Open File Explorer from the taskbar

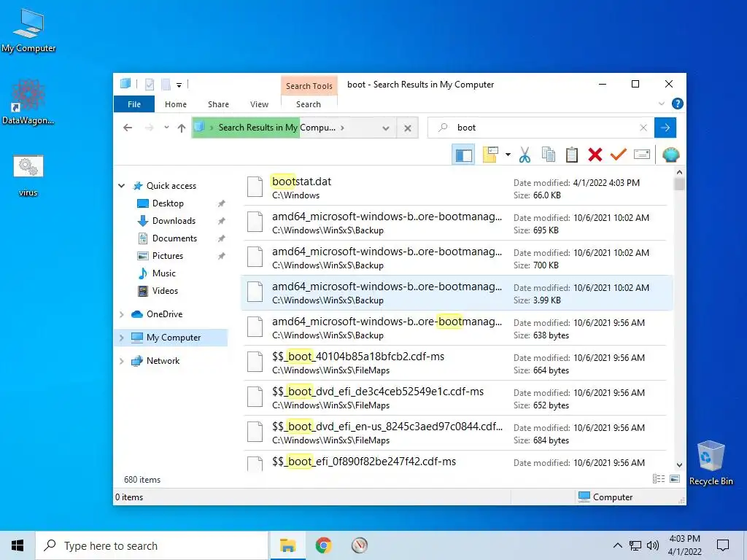pos(287,545)
